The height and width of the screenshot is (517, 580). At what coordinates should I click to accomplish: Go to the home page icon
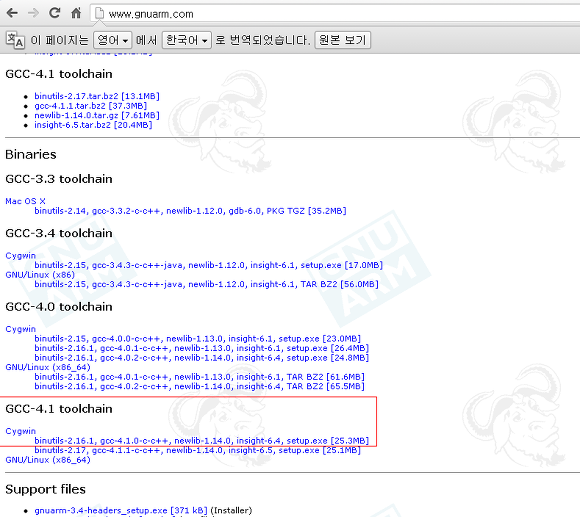pos(76,13)
